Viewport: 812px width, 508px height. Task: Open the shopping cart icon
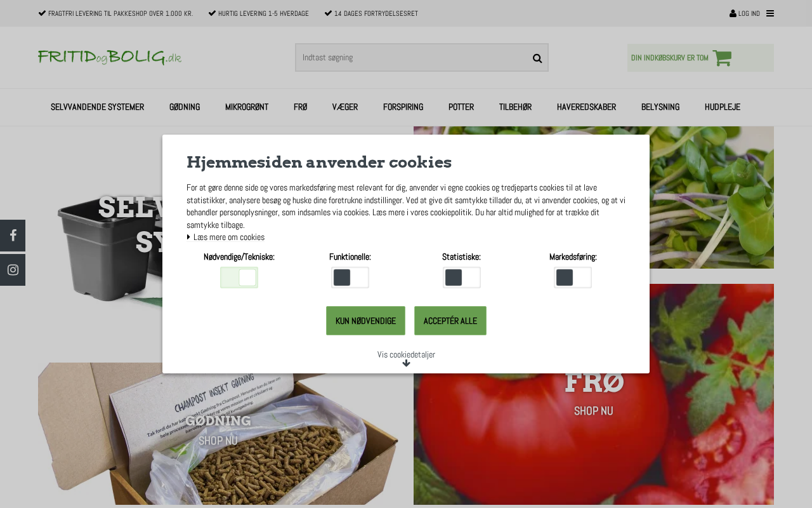pos(722,58)
